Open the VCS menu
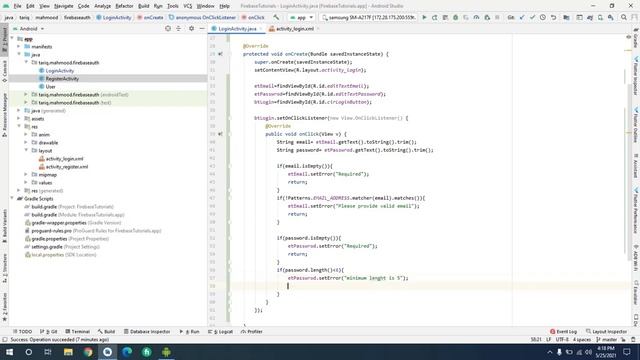This screenshot has height=360, width=640. pos(187,6)
